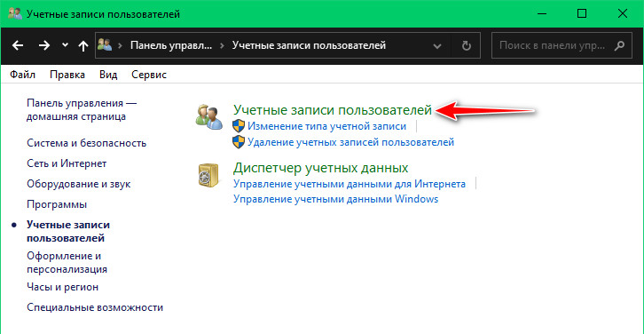Focus the 'Поиск в панели упр...' search field
The height and width of the screenshot is (334, 644).
tap(562, 45)
